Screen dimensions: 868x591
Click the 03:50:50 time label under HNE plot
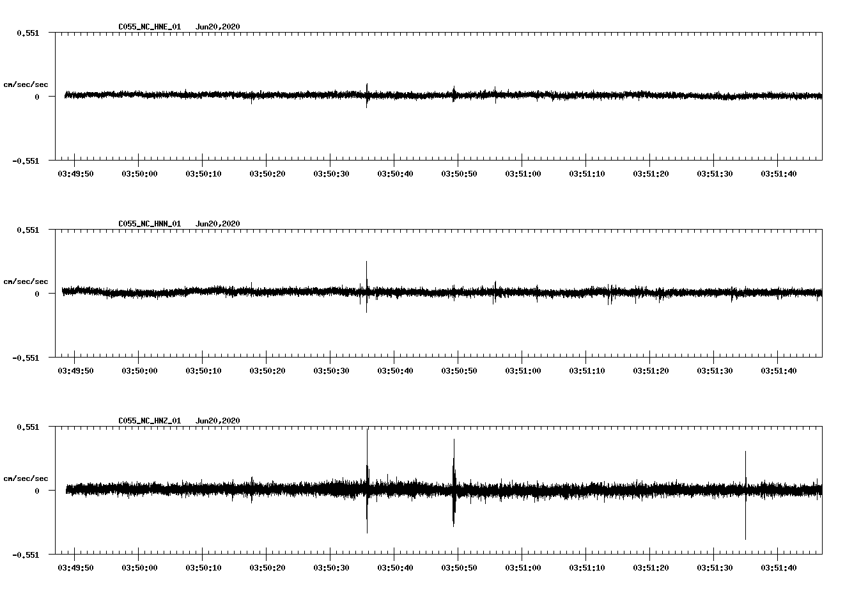click(x=459, y=174)
